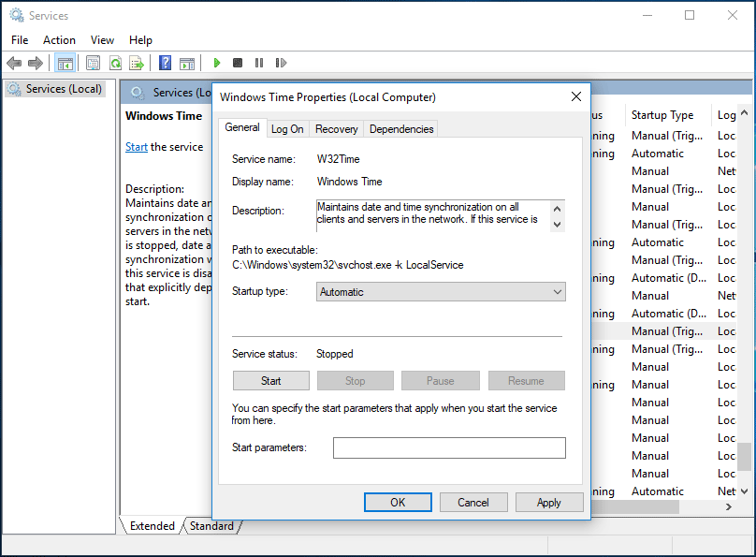756x557 pixels.
Task: Close the Windows Time Properties dialog
Action: pyautogui.click(x=576, y=96)
